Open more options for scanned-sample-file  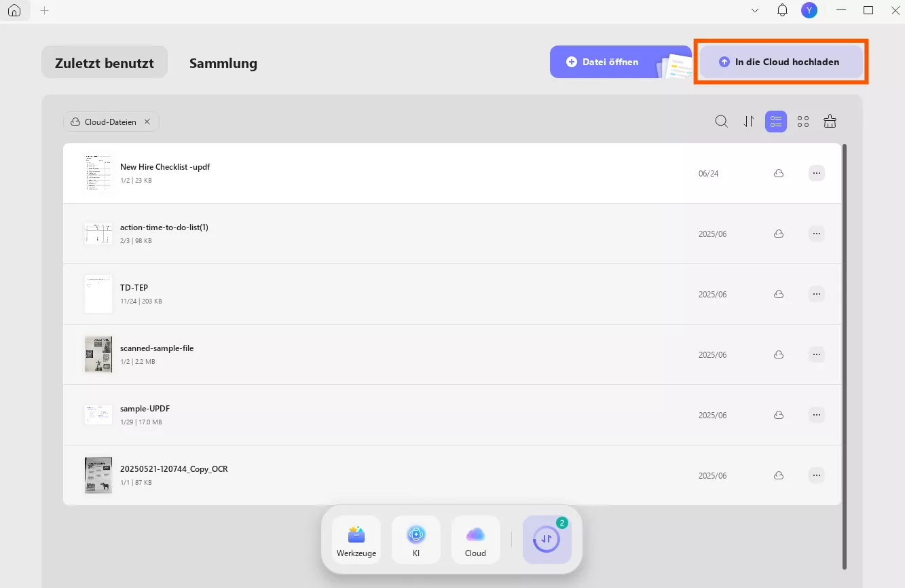tap(817, 354)
